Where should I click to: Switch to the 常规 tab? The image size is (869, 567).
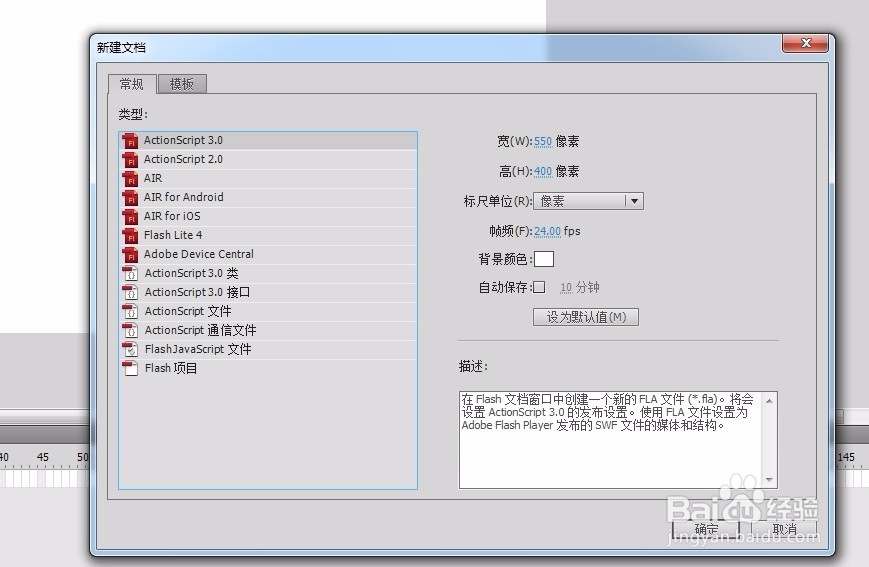(132, 84)
